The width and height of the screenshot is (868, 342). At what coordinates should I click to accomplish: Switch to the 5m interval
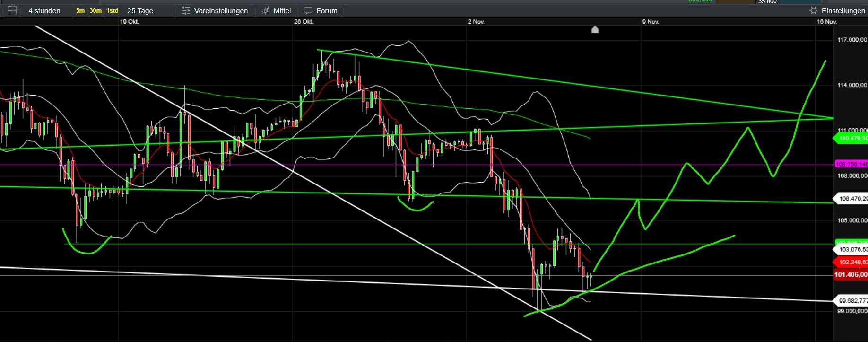coord(80,10)
